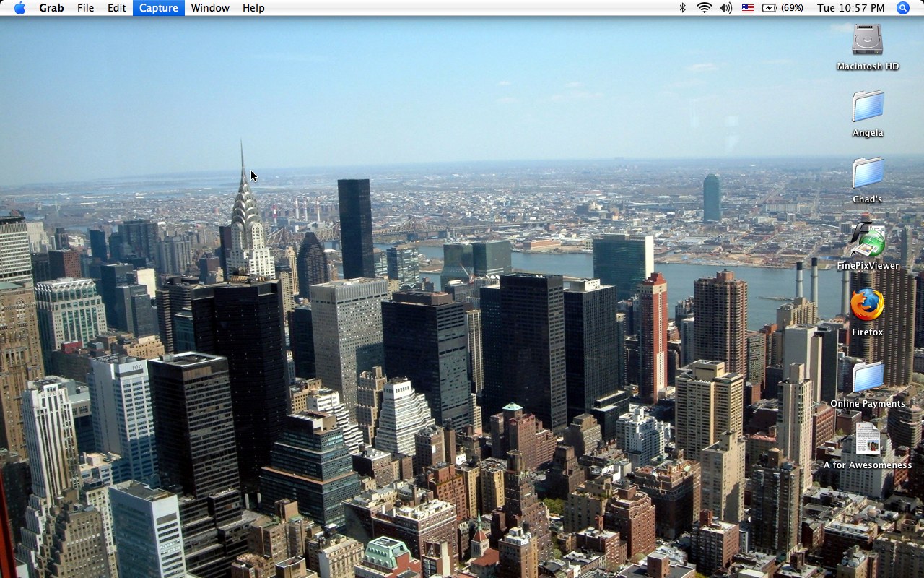Click the Macintosh HD label text

click(x=868, y=66)
